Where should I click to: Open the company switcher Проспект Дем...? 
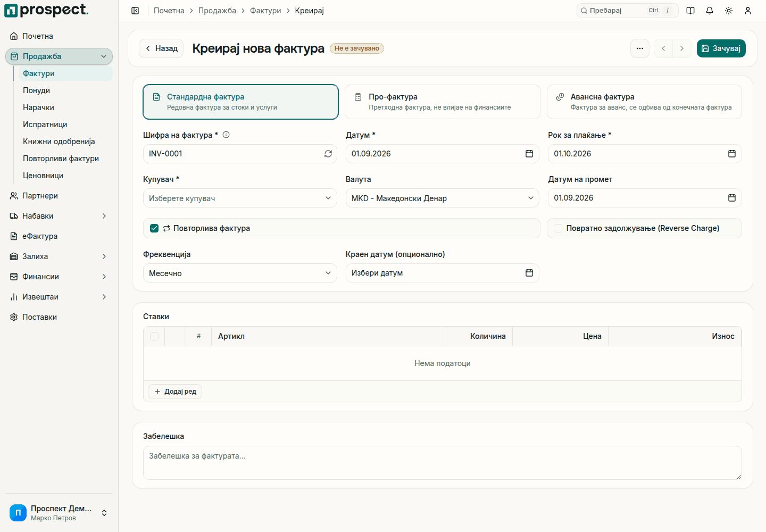pos(59,513)
